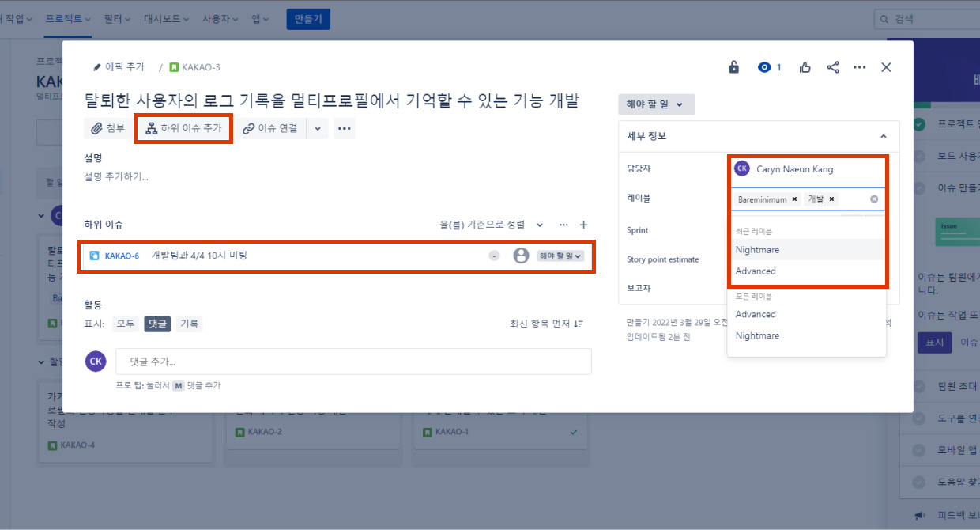Open the top-right more actions ellipsis
The width and height of the screenshot is (980, 530).
[x=860, y=67]
